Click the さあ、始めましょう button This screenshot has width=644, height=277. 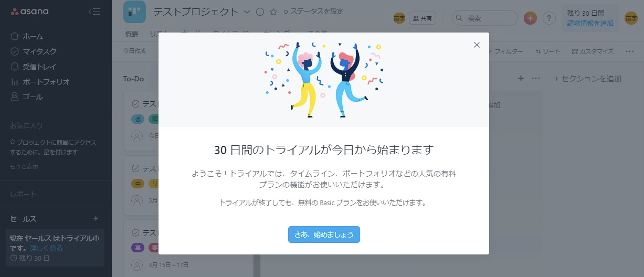click(324, 235)
